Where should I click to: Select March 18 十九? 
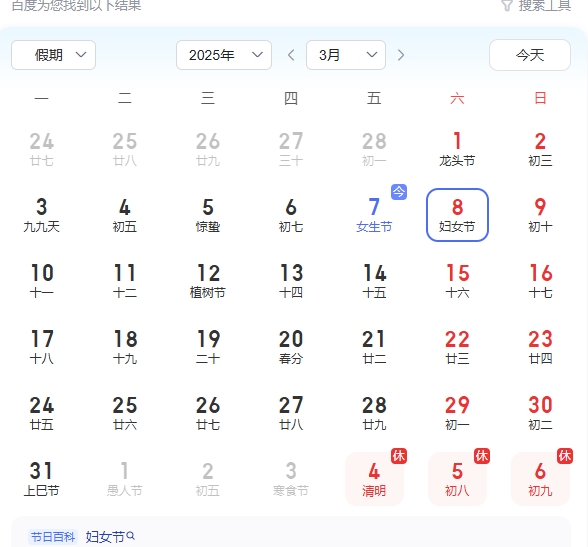point(125,347)
